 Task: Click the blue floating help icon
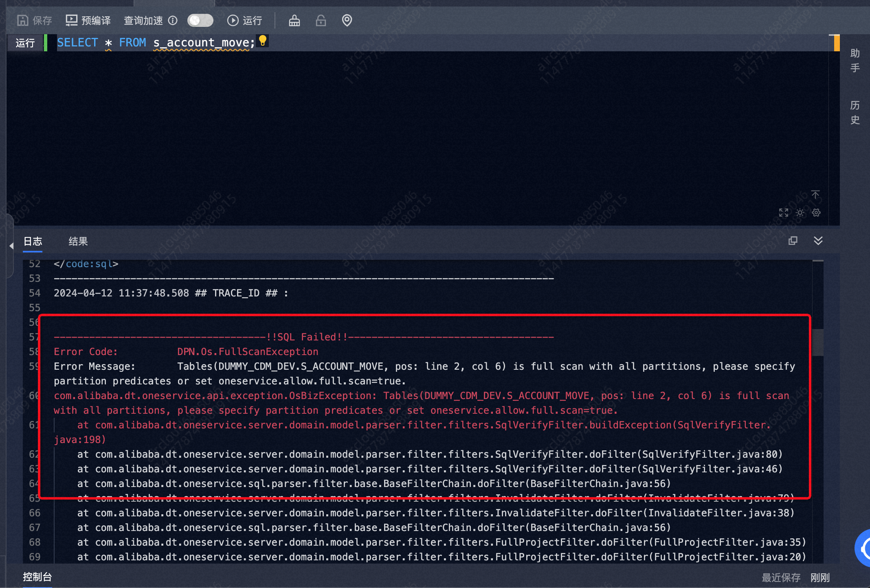coord(863,548)
